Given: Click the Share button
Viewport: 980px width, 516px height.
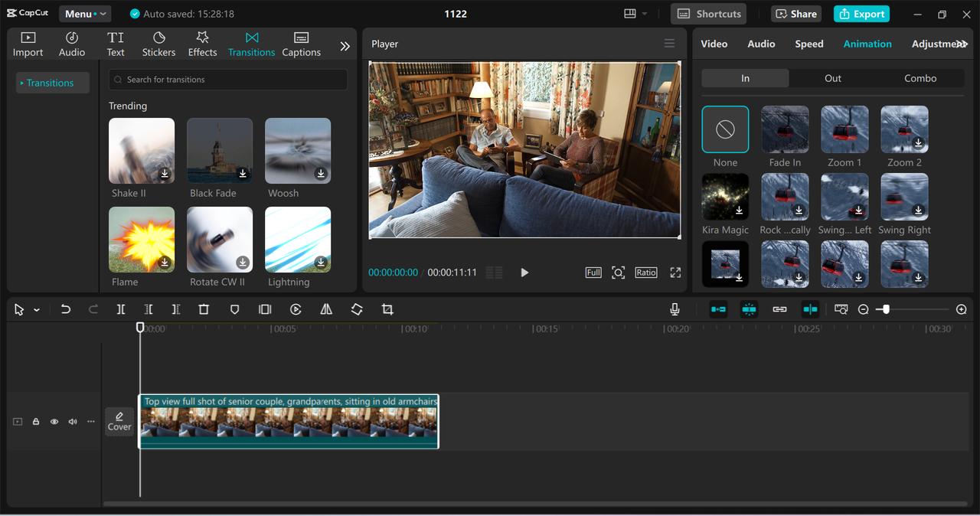Looking at the screenshot, I should (x=796, y=14).
